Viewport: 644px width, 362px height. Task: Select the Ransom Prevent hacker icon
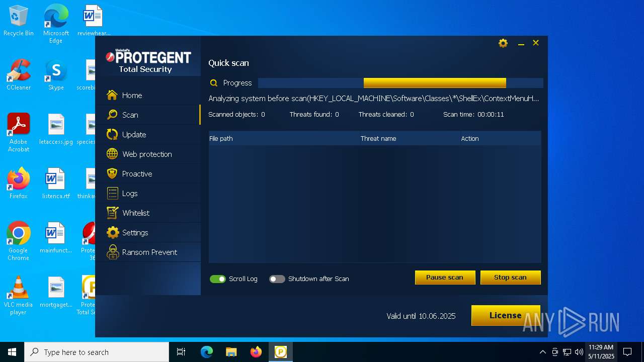point(113,252)
